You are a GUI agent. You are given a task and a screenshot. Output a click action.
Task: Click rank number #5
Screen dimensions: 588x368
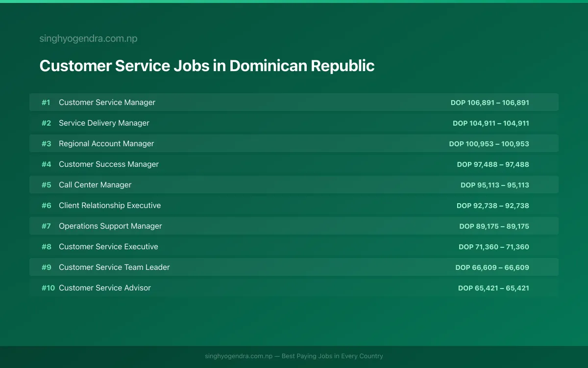click(x=46, y=185)
